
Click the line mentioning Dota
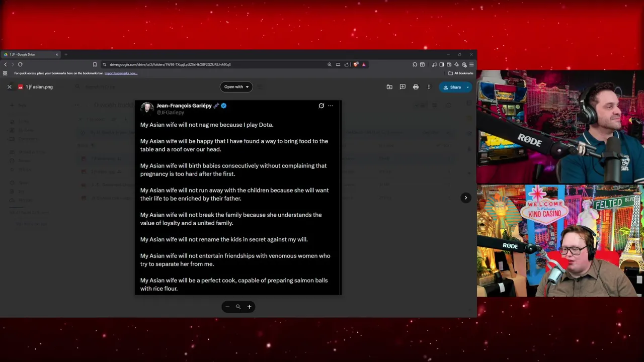point(207,125)
